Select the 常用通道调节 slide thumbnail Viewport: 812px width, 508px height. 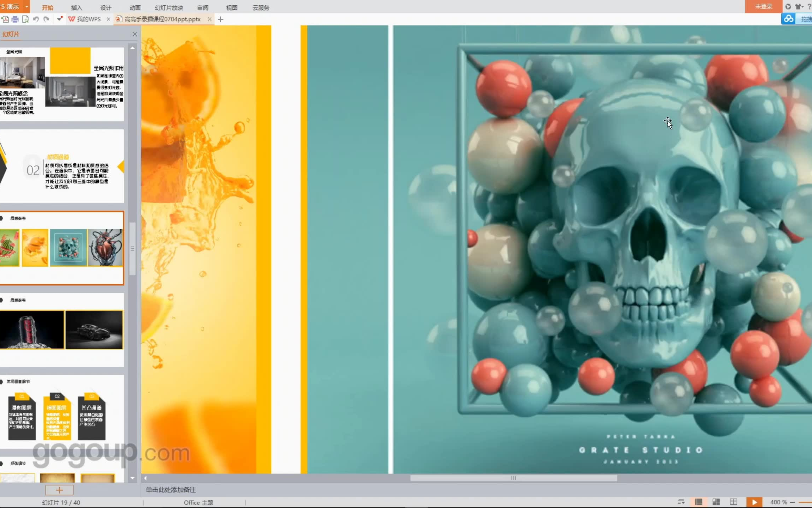tap(62, 411)
